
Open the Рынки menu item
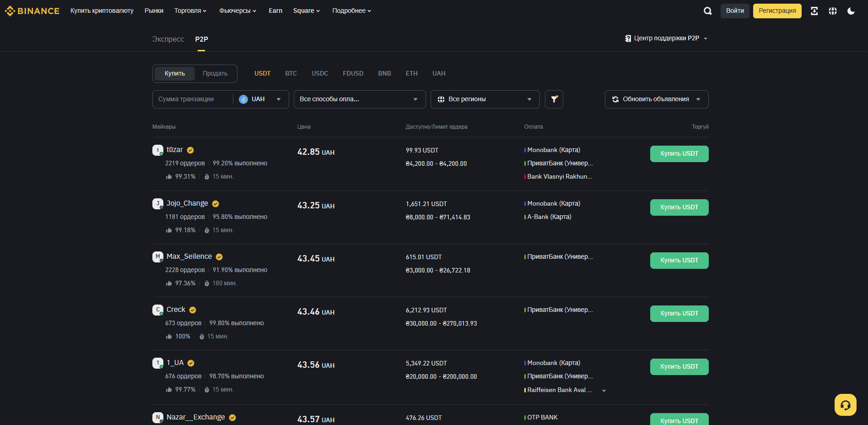pyautogui.click(x=154, y=11)
